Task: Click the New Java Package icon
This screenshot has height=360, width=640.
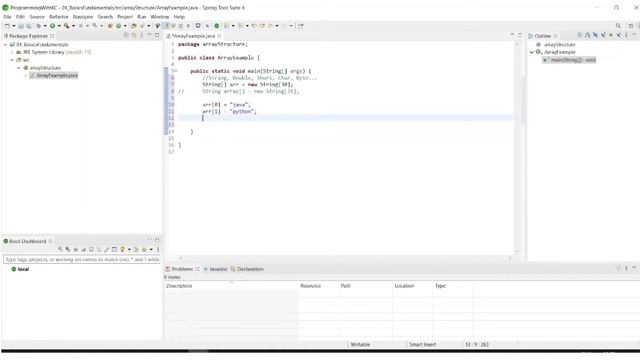Action: click(x=110, y=26)
